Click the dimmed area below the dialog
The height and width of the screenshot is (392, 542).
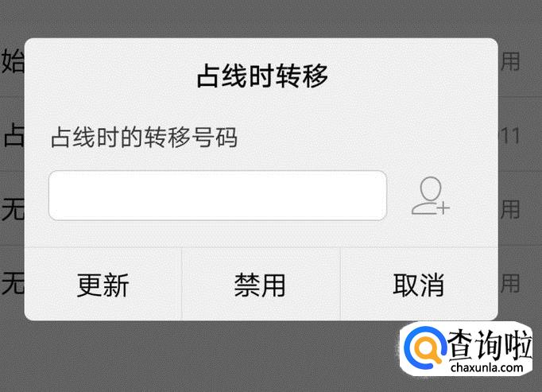click(x=207, y=356)
